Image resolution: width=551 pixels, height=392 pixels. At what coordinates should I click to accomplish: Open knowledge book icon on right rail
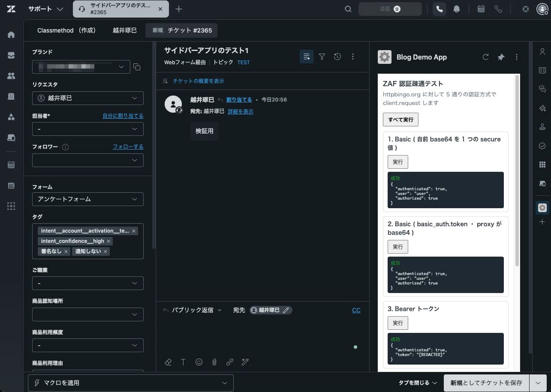[542, 70]
